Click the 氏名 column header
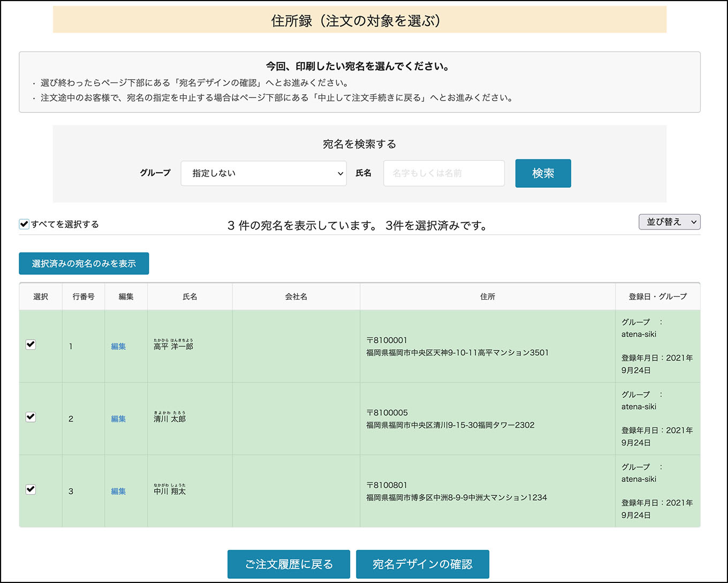The height and width of the screenshot is (583, 728). 190,296
